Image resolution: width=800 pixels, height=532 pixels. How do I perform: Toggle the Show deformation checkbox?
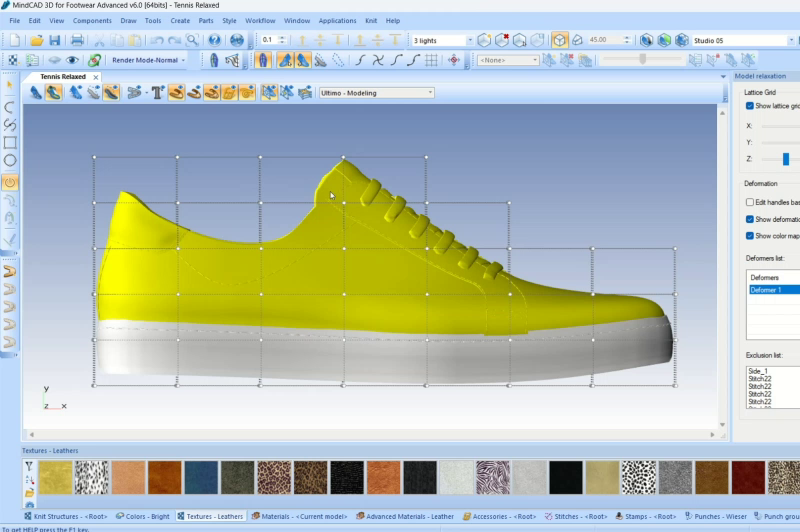[749, 219]
